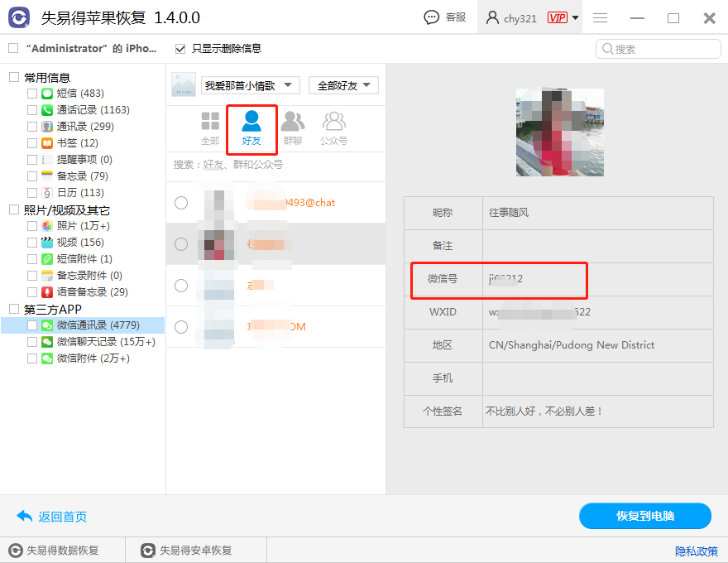Click the phone icon for 通话记录

(47, 110)
